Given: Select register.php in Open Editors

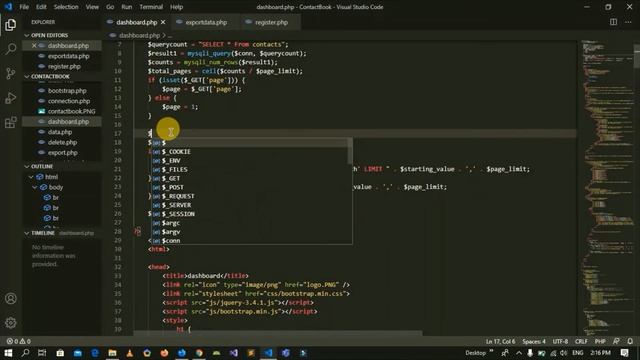Looking at the screenshot, I should coord(62,67).
